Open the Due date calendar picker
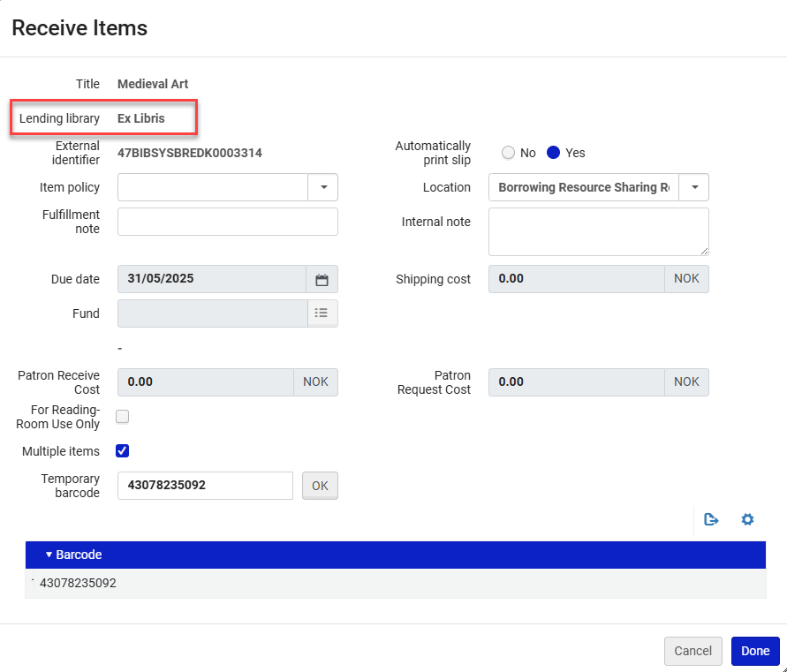The height and width of the screenshot is (672, 787). (322, 280)
